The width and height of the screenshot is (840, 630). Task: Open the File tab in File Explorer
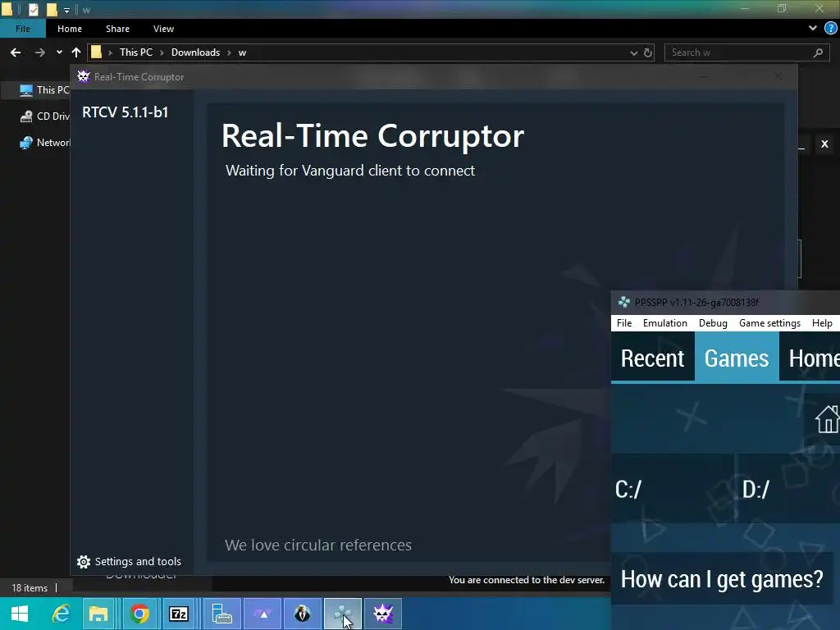22,29
